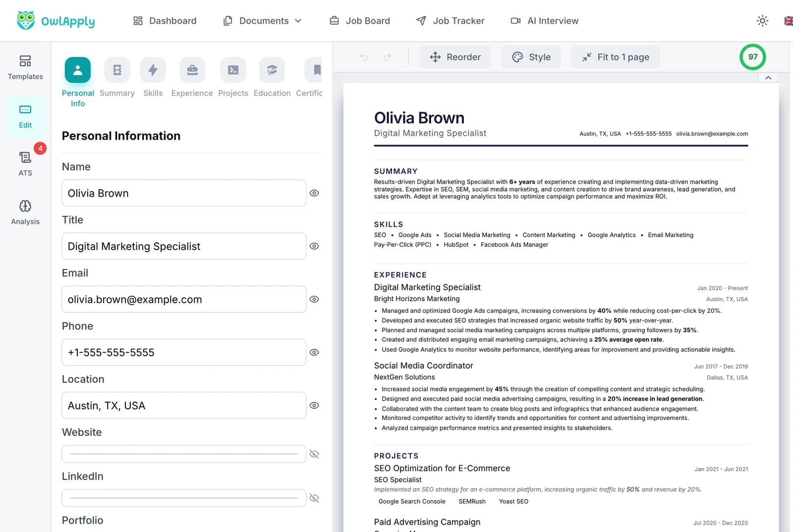The image size is (793, 532).
Task: Go to the Experience briefcase icon
Action: pyautogui.click(x=192, y=70)
